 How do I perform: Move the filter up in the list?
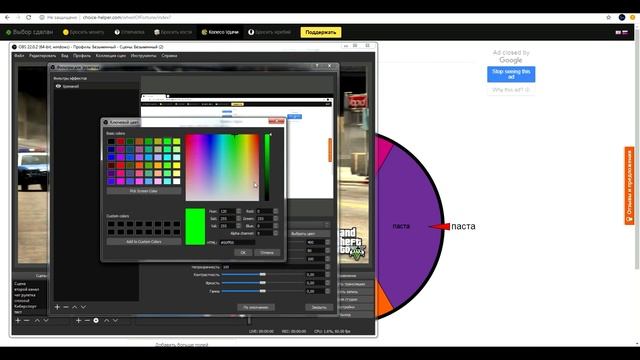pyautogui.click(x=75, y=307)
